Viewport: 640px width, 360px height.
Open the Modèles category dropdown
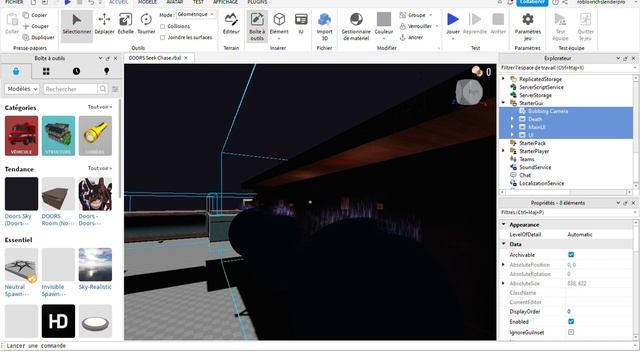coord(22,89)
